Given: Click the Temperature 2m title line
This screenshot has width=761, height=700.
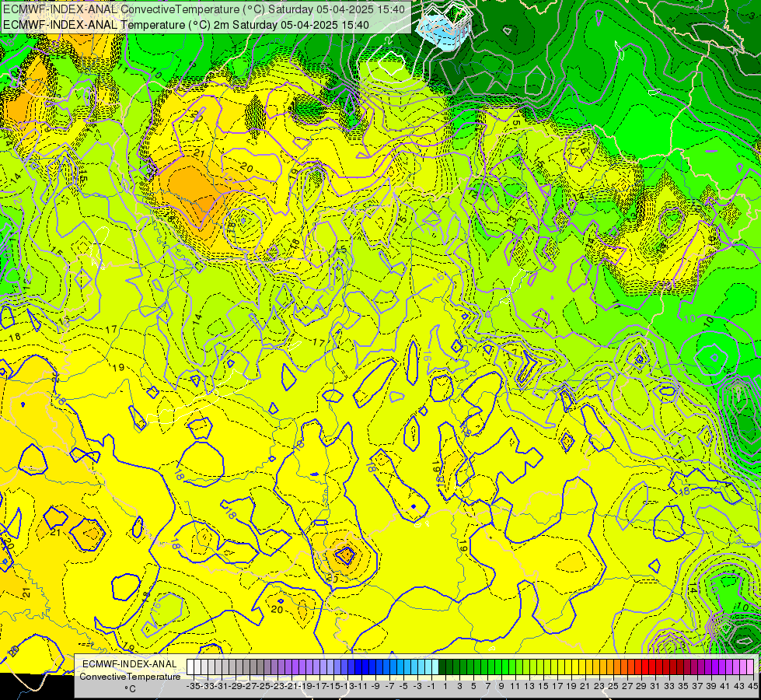Looking at the screenshot, I should (x=186, y=25).
